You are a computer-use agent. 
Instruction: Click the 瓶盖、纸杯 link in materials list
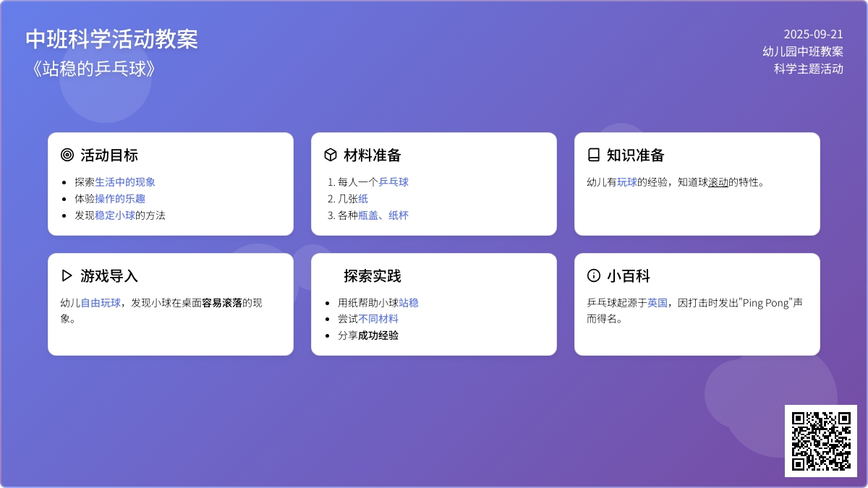[383, 215]
